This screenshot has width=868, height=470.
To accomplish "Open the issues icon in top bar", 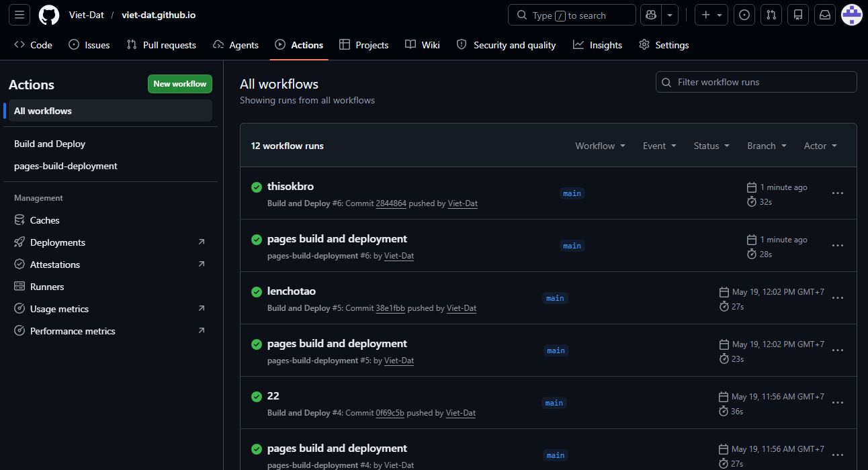I will click(744, 15).
